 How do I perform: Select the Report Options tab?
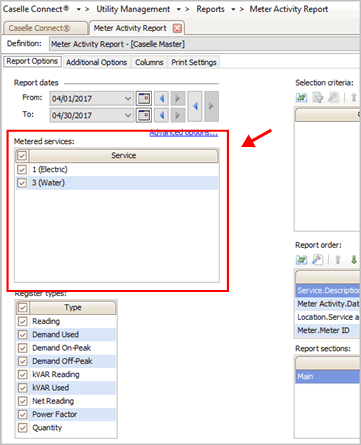pos(32,61)
